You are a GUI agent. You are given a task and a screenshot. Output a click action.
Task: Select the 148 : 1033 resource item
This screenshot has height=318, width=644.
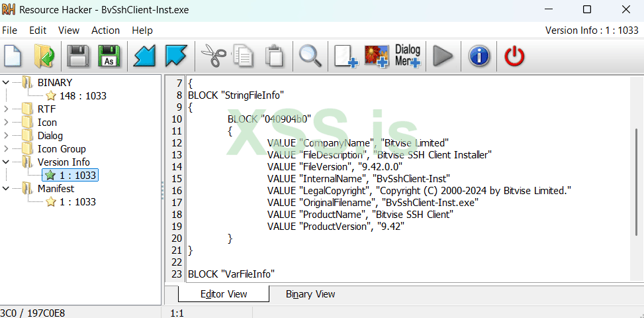click(83, 96)
